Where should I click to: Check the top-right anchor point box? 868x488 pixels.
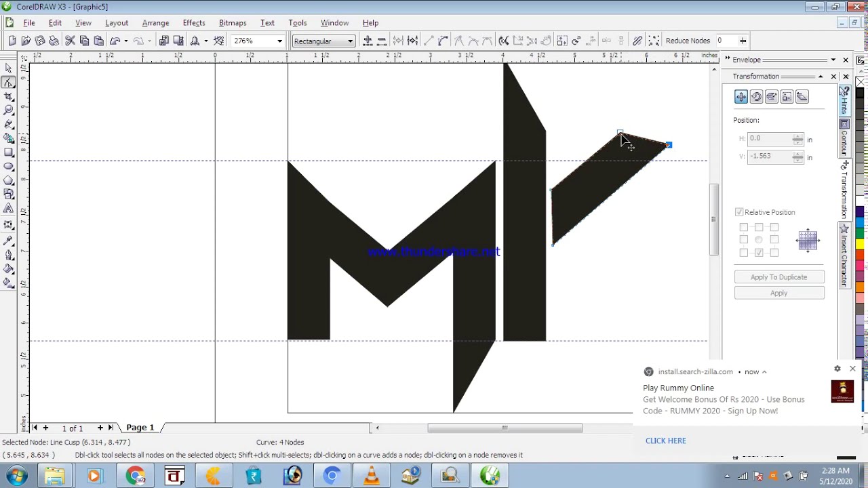774,228
